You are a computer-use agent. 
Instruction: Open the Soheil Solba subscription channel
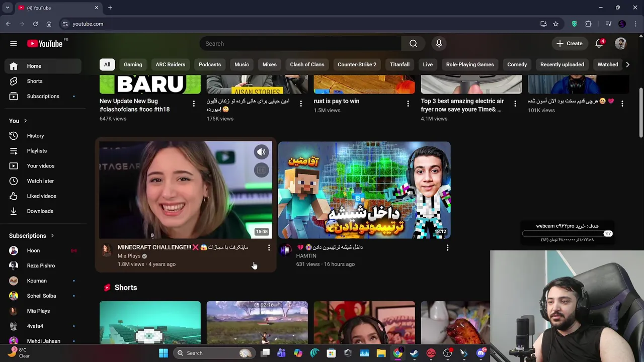40,296
